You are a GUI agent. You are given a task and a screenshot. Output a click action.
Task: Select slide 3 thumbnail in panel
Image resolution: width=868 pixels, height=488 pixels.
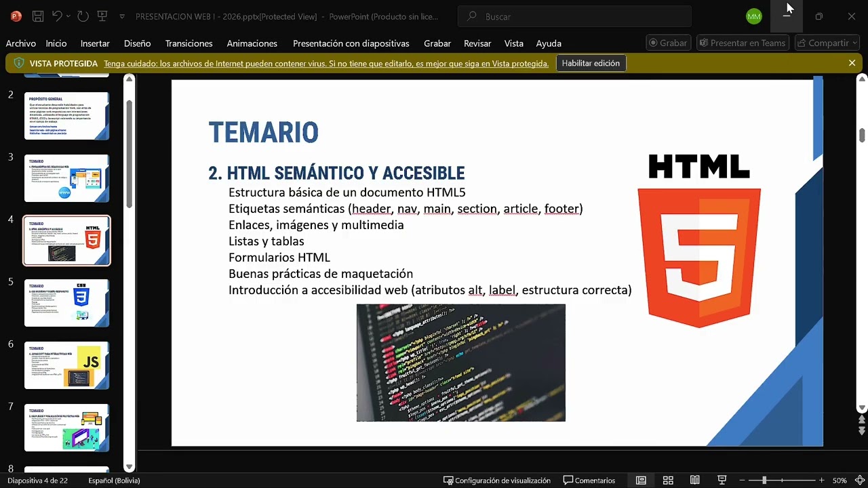pyautogui.click(x=66, y=178)
